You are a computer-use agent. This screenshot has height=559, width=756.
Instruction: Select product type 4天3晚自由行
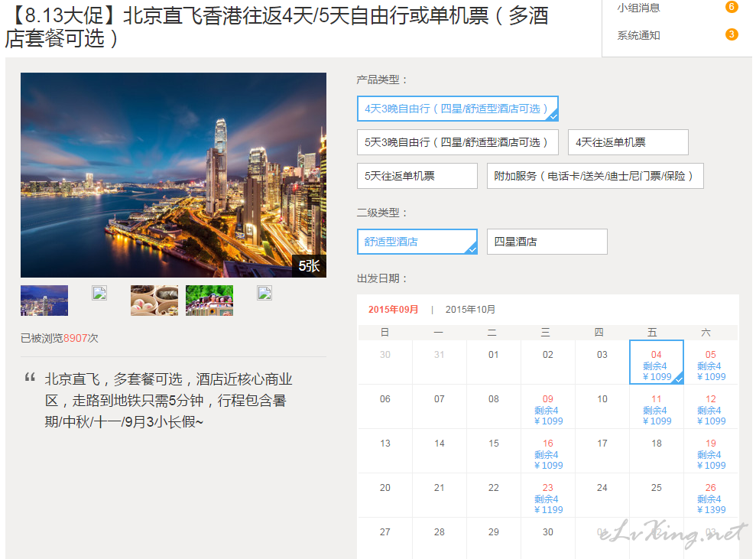[x=458, y=109]
